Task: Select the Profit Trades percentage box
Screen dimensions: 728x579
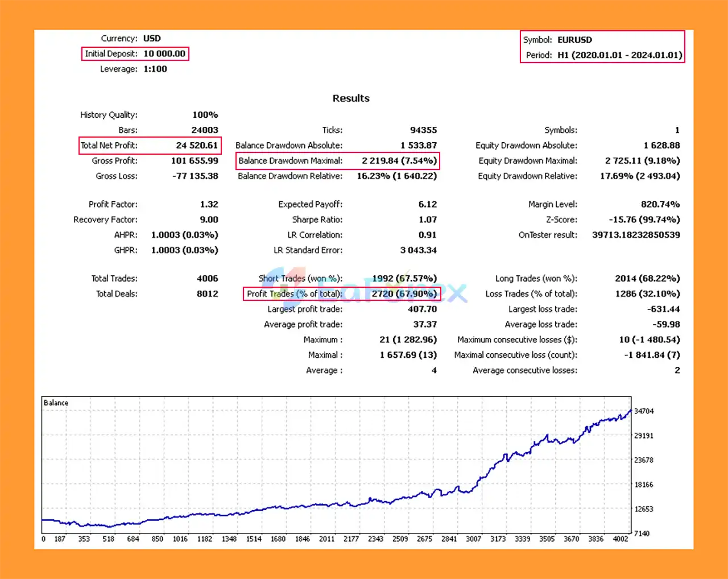Action: tap(408, 293)
